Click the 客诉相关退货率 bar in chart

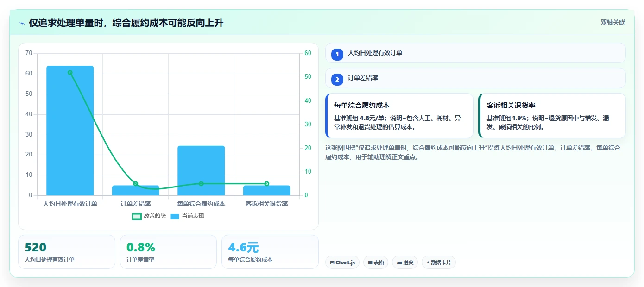point(267,190)
